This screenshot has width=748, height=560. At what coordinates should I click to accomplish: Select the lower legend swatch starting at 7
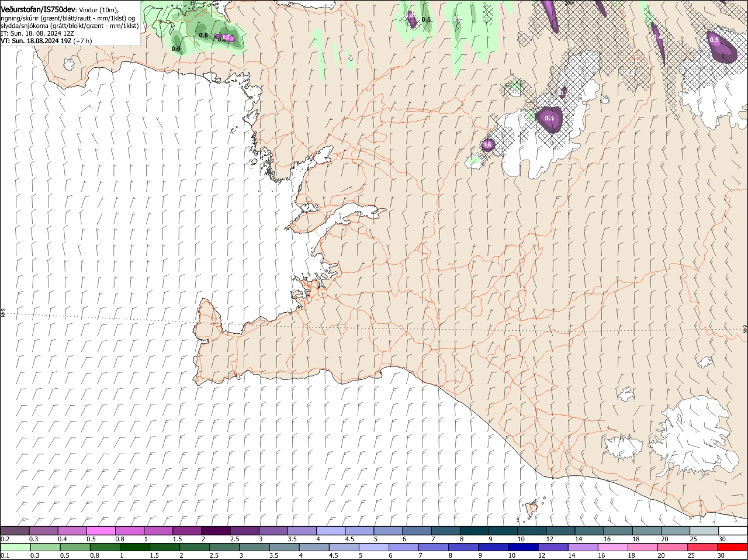coord(433,548)
